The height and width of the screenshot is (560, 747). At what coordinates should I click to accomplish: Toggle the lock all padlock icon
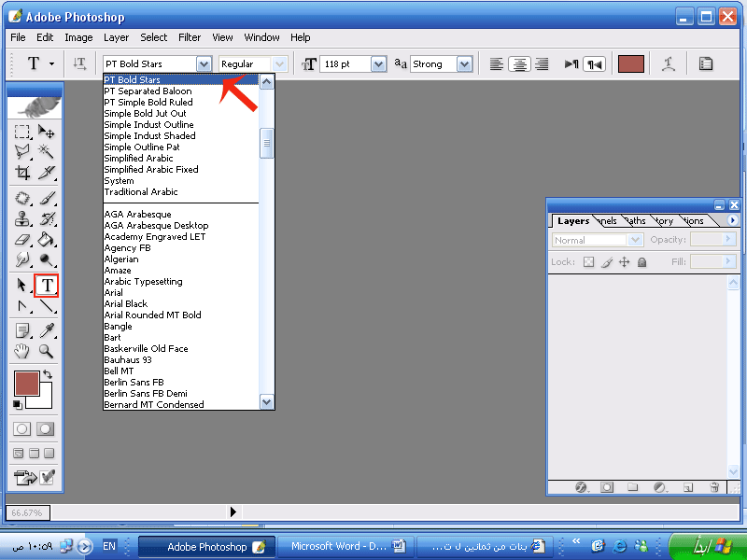[x=641, y=262]
